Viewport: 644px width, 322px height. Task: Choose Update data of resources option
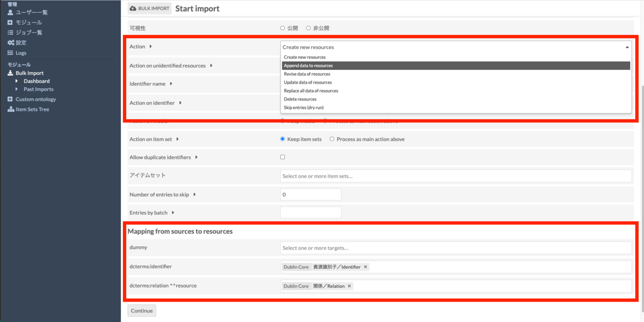(456, 83)
